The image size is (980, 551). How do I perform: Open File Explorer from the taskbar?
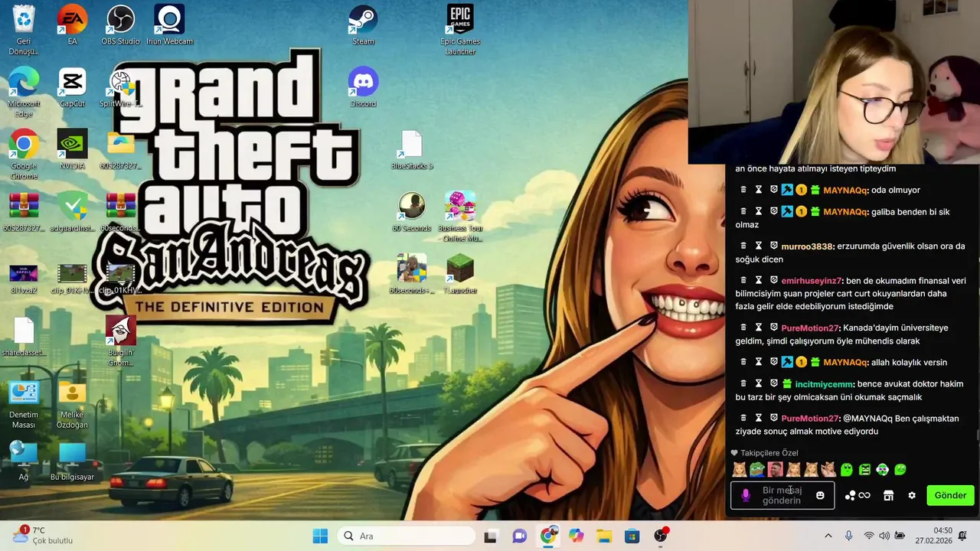pos(604,536)
